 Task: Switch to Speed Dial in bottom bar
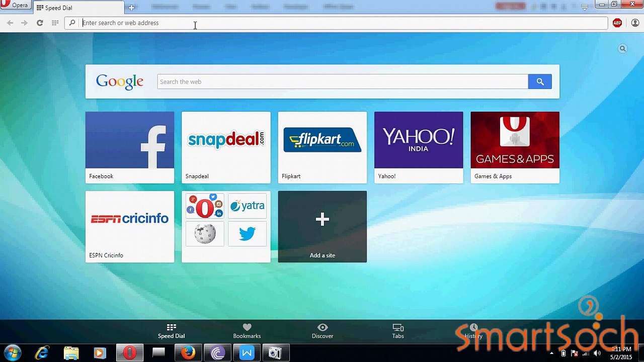point(172,331)
